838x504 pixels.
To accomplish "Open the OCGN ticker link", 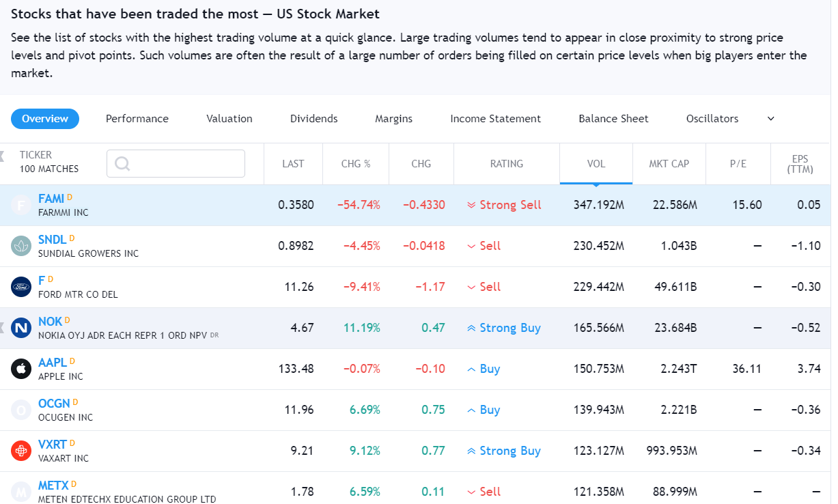I will pos(54,404).
